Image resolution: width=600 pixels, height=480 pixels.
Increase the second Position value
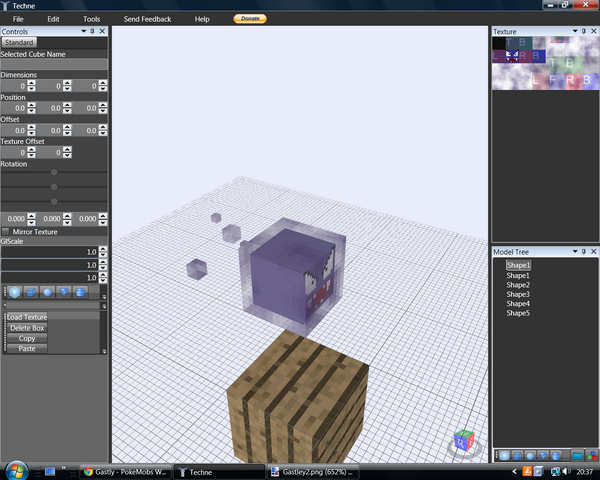click(67, 105)
